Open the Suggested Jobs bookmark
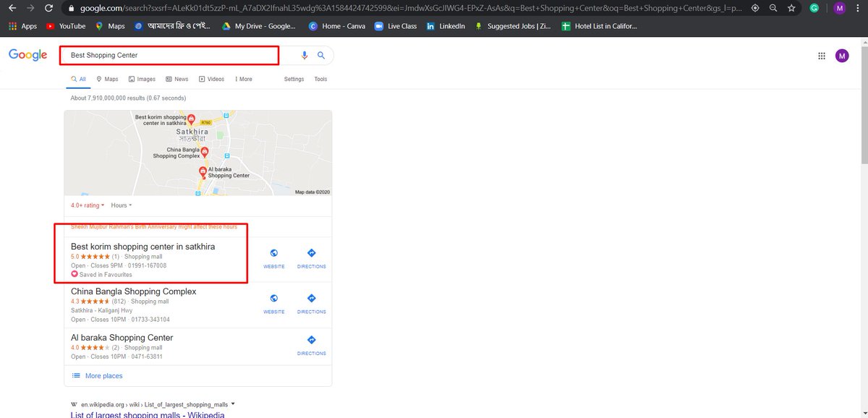 click(x=514, y=26)
